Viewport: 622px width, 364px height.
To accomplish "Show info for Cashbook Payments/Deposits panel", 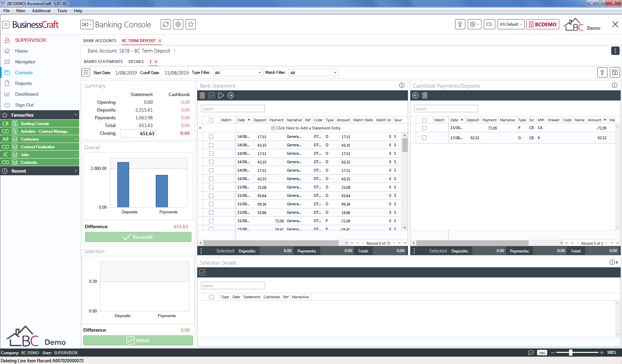I will [x=615, y=85].
